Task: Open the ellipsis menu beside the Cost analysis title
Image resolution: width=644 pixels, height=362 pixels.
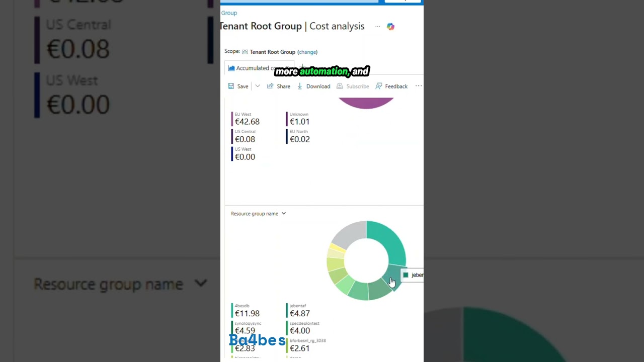Action: tap(377, 27)
